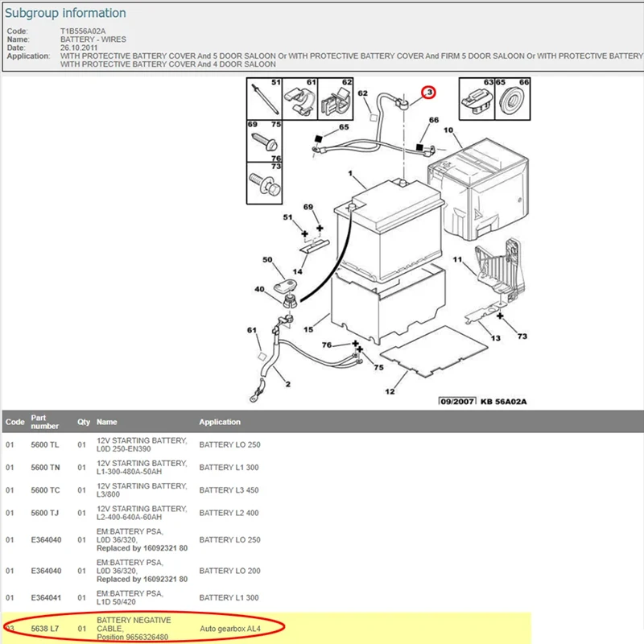Select part number 5600 TN
Screen dimensions: 644x644
tap(45, 468)
